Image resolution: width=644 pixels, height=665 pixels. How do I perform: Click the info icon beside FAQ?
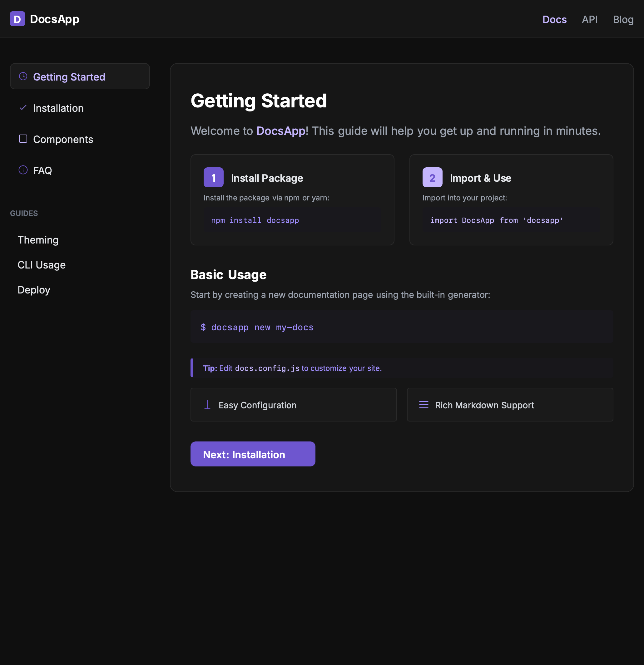pos(23,170)
